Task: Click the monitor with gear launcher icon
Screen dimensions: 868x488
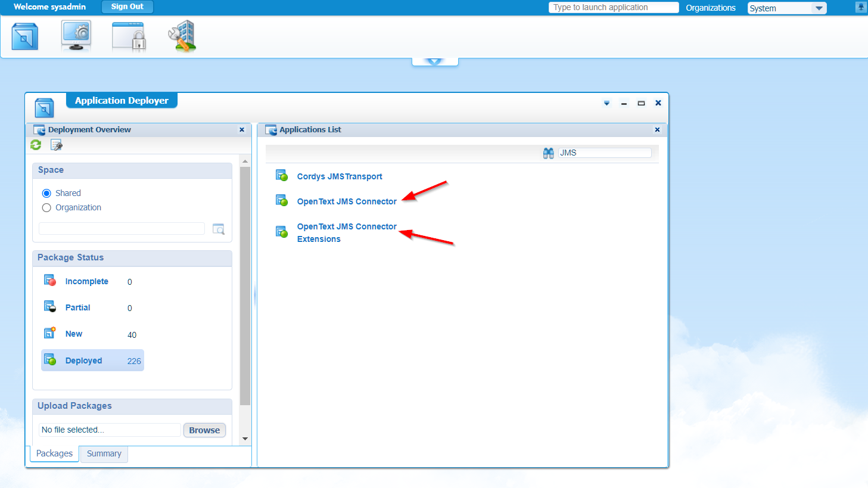Action: [76, 36]
